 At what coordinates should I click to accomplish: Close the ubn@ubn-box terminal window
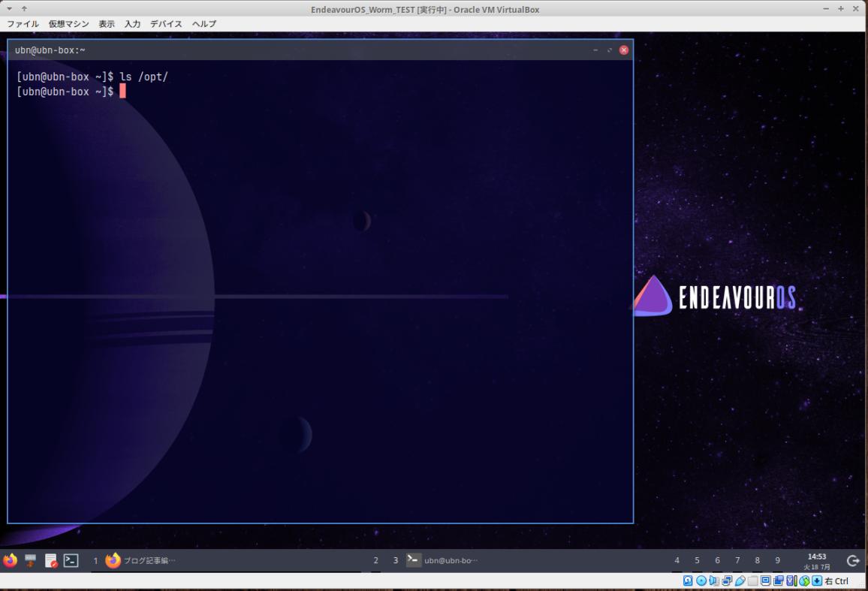click(624, 50)
